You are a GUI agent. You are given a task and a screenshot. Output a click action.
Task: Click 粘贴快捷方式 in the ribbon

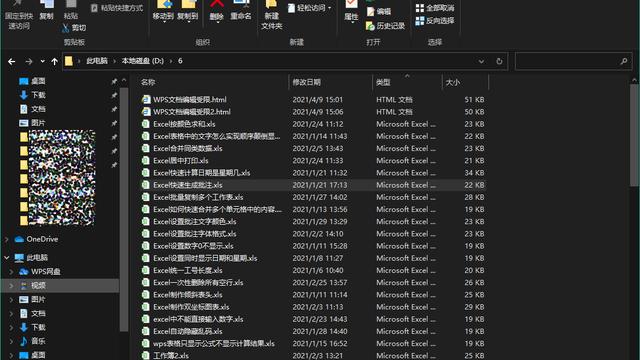click(117, 8)
